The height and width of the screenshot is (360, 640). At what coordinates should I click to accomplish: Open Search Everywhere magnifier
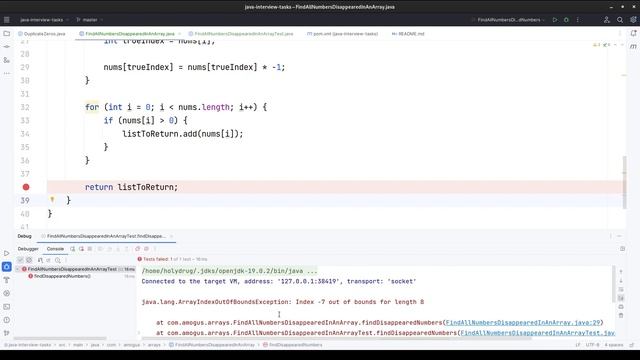tap(620, 20)
